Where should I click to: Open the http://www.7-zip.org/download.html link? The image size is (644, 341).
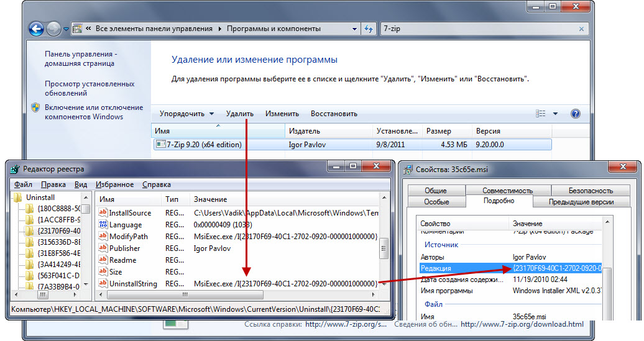[x=522, y=324]
